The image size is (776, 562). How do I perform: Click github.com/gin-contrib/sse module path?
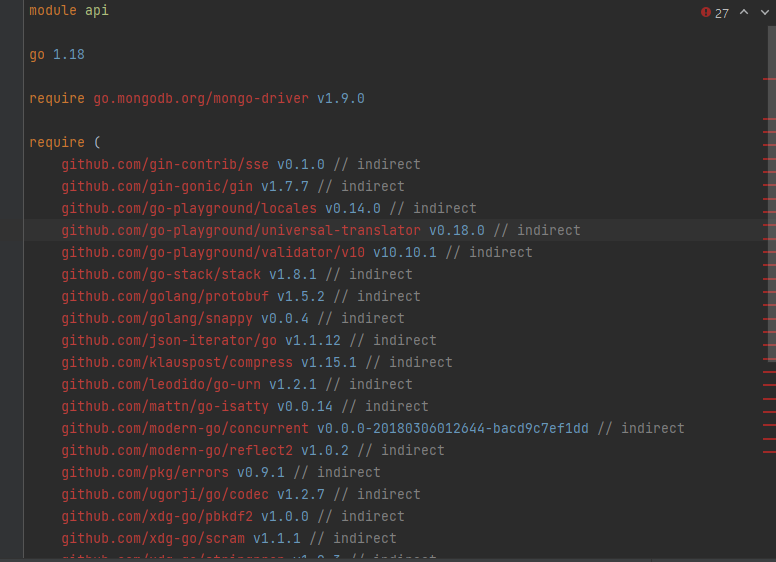pos(165,164)
